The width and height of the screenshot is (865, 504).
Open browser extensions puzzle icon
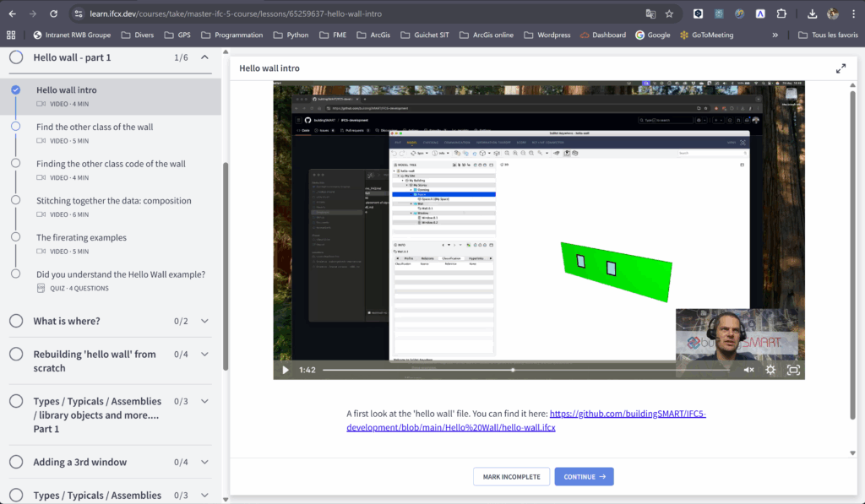point(781,14)
